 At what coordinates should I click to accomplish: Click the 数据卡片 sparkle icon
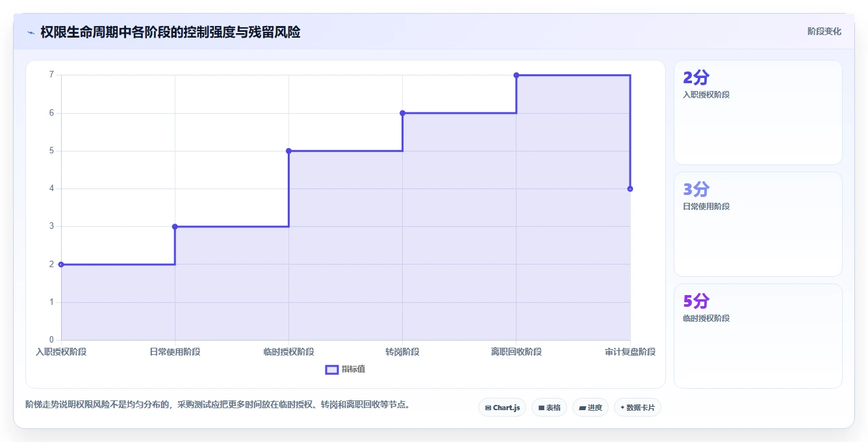pos(622,408)
